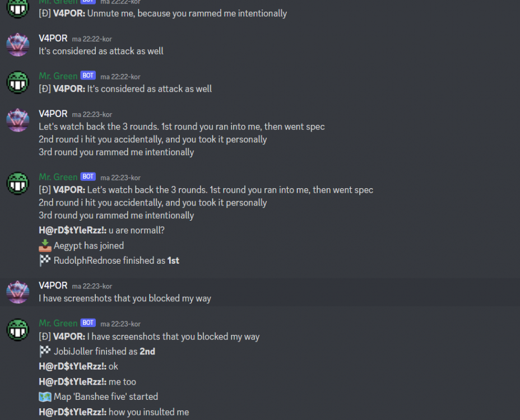The image size is (520, 420).
Task: Click Mr. Green name at 22:22 relay message
Action: [x=58, y=76]
